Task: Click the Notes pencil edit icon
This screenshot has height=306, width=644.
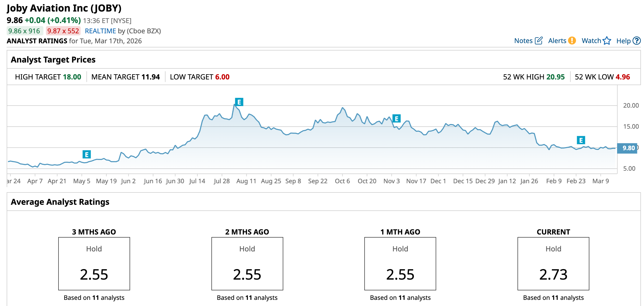Action: pyautogui.click(x=539, y=40)
